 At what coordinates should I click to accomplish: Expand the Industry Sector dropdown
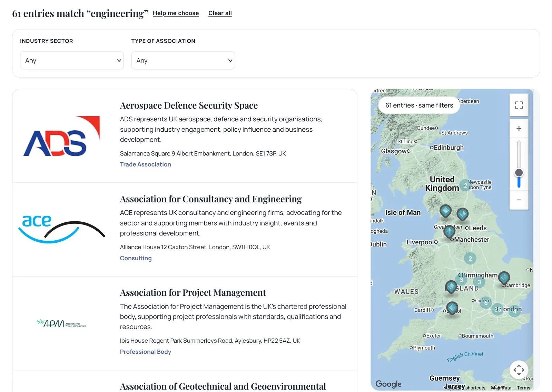point(72,60)
